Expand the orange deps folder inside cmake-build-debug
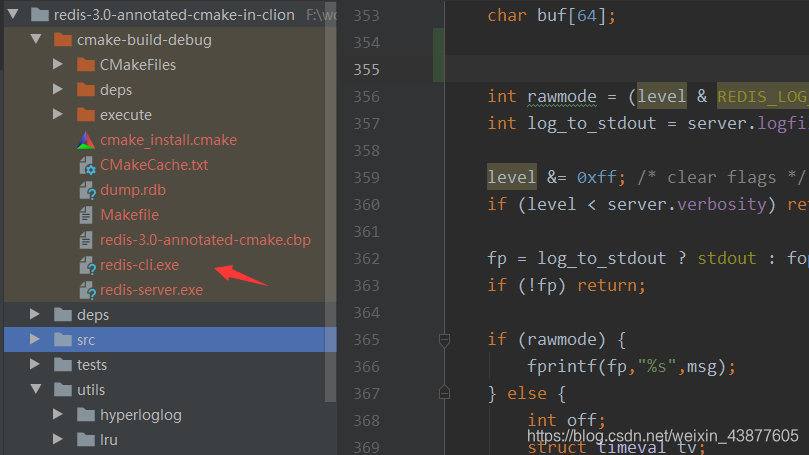The image size is (809, 455). click(x=58, y=89)
